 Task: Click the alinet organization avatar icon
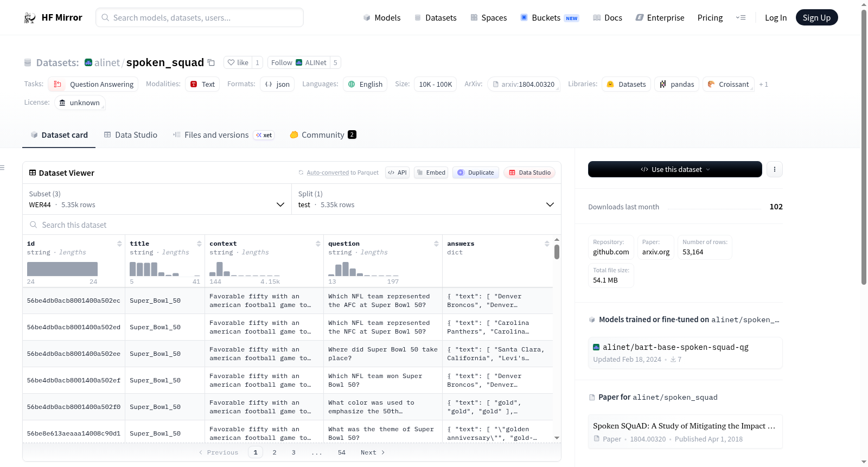tap(88, 62)
